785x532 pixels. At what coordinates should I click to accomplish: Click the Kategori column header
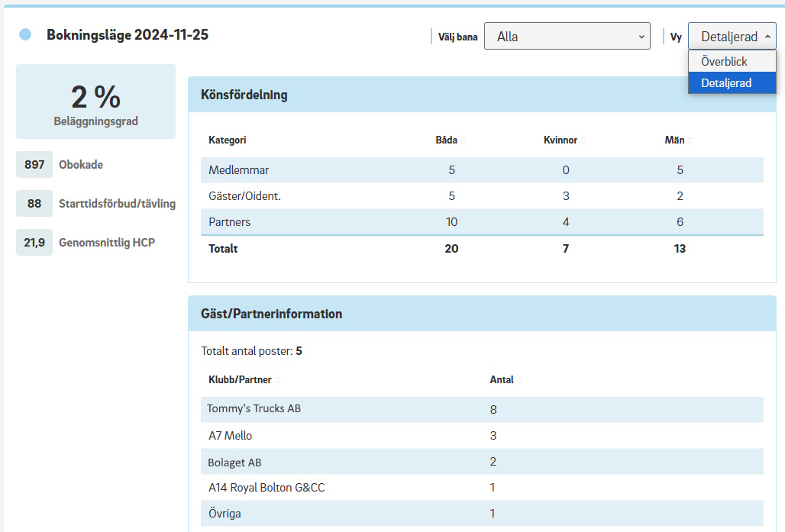coord(228,140)
